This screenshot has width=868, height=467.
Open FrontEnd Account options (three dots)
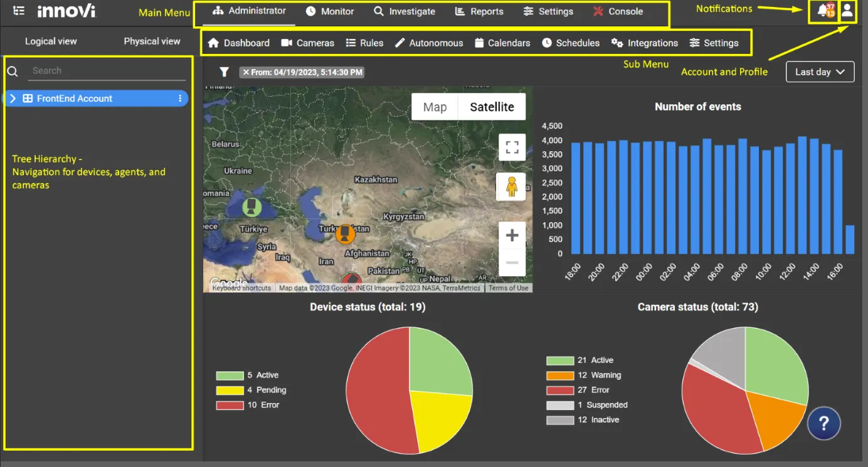(180, 99)
